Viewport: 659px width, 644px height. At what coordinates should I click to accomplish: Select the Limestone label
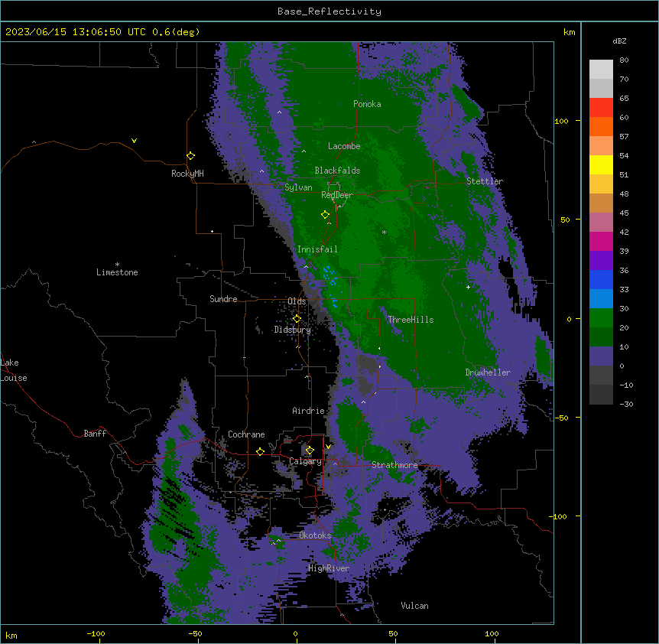pyautogui.click(x=117, y=272)
